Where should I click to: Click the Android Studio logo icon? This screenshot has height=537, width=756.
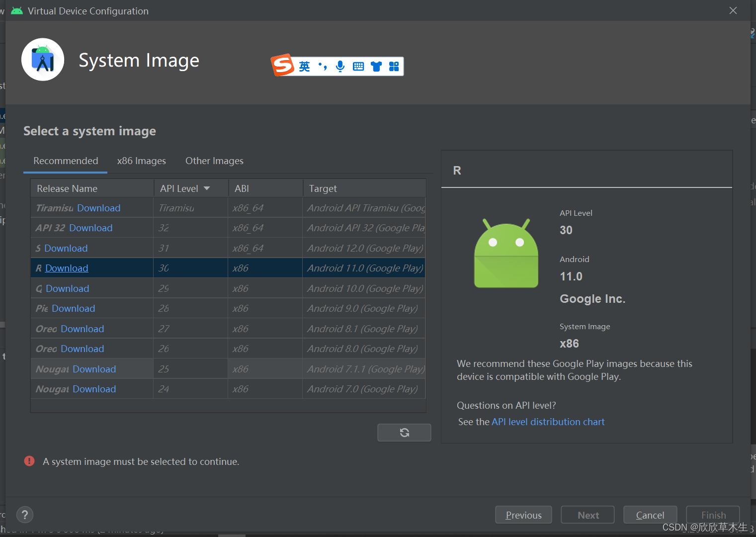coord(43,60)
